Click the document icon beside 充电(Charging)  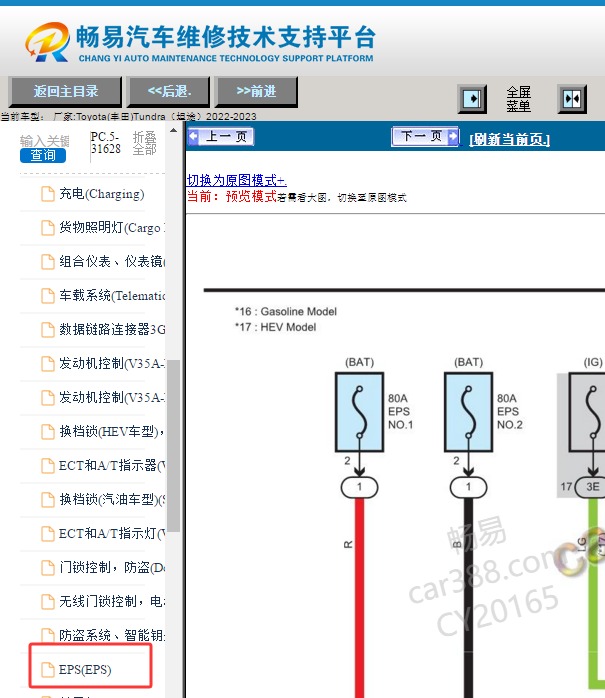coord(48,194)
